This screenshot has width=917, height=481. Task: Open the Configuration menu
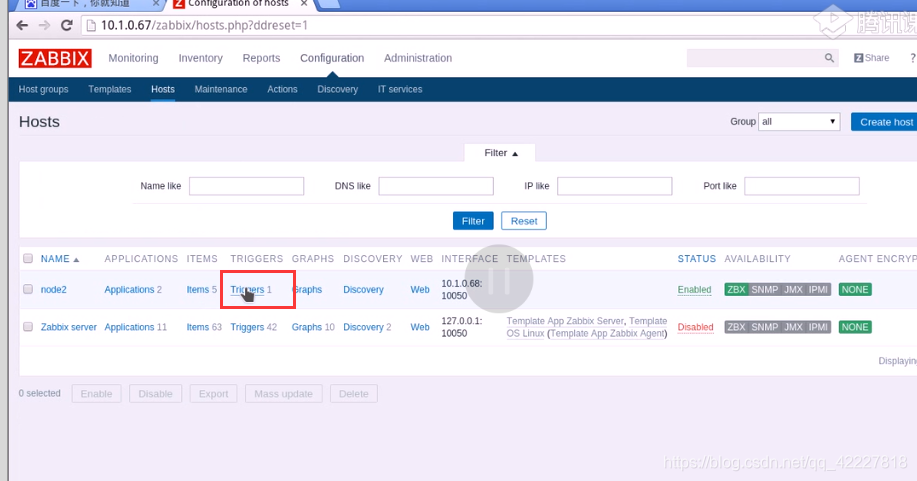tap(332, 58)
